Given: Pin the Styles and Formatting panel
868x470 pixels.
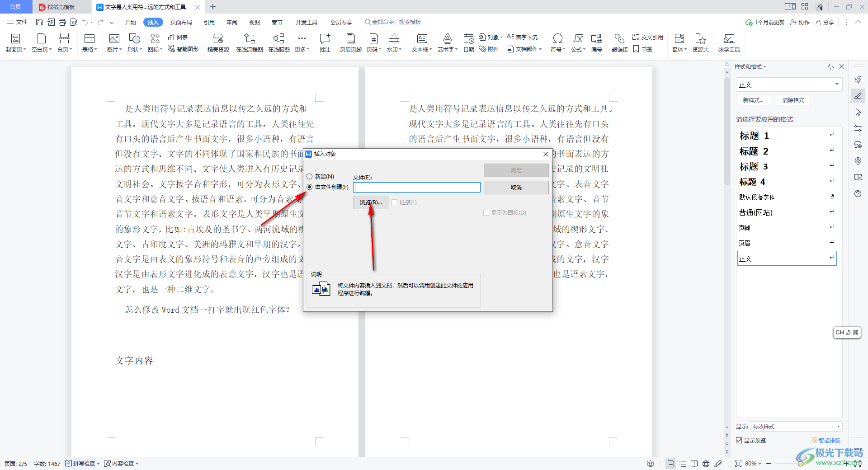Looking at the screenshot, I should pyautogui.click(x=830, y=66).
